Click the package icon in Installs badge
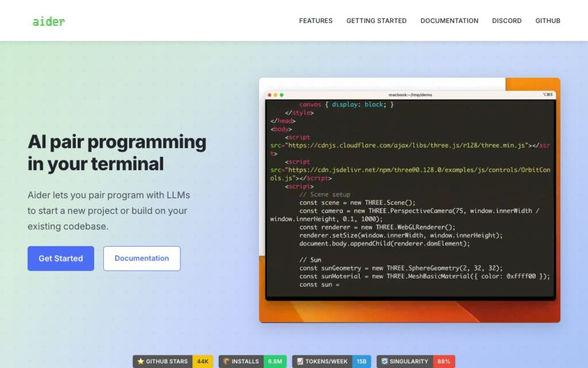 click(x=226, y=361)
